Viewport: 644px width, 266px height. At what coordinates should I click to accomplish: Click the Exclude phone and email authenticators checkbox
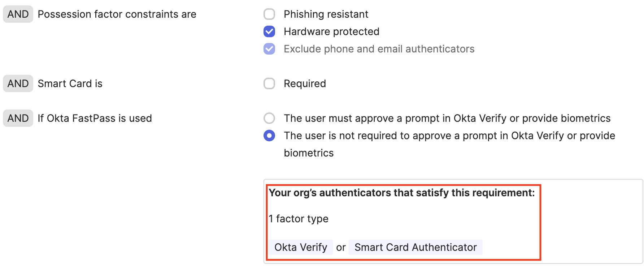269,49
